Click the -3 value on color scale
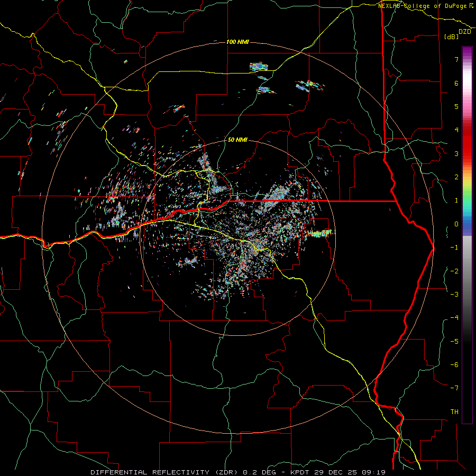The height and width of the screenshot is (476, 476). [x=454, y=294]
